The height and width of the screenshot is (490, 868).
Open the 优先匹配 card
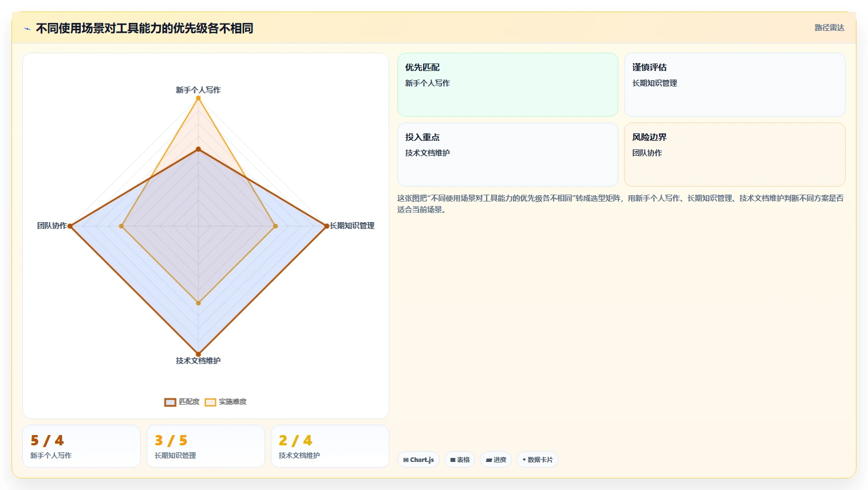point(508,85)
